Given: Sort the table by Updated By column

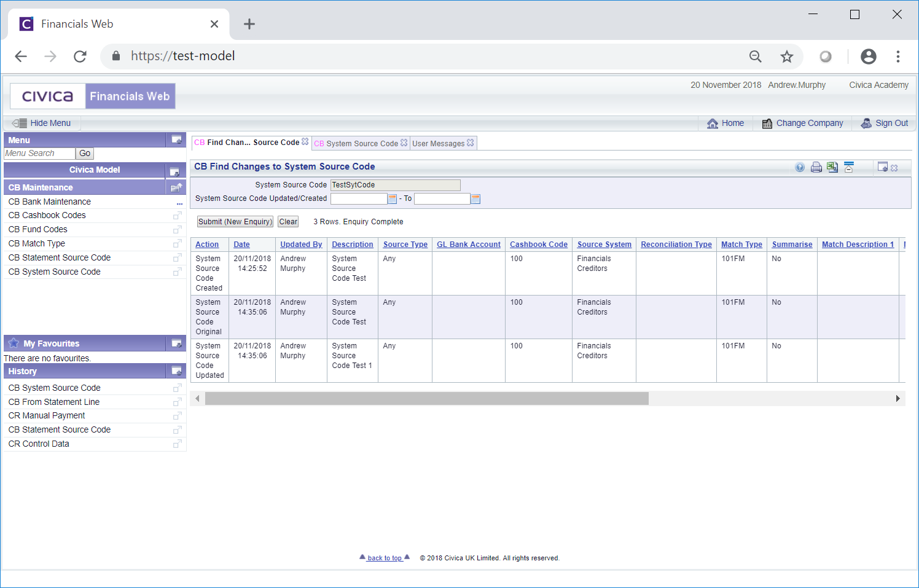Looking at the screenshot, I should (301, 245).
